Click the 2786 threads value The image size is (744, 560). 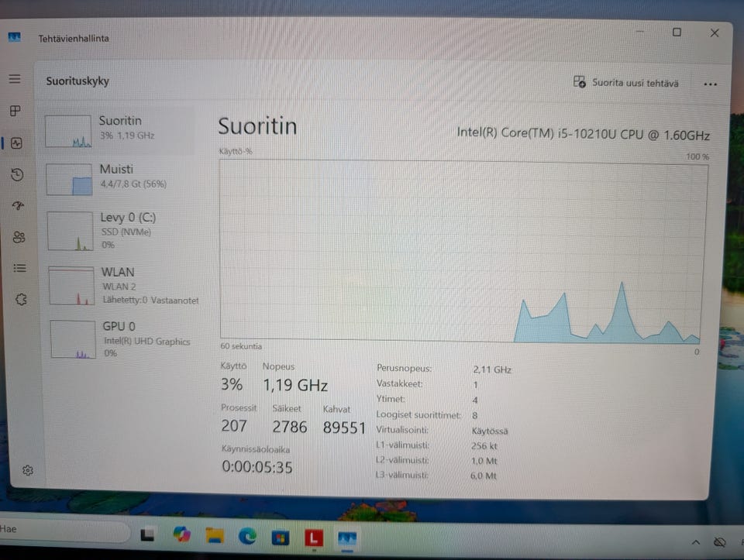(289, 427)
